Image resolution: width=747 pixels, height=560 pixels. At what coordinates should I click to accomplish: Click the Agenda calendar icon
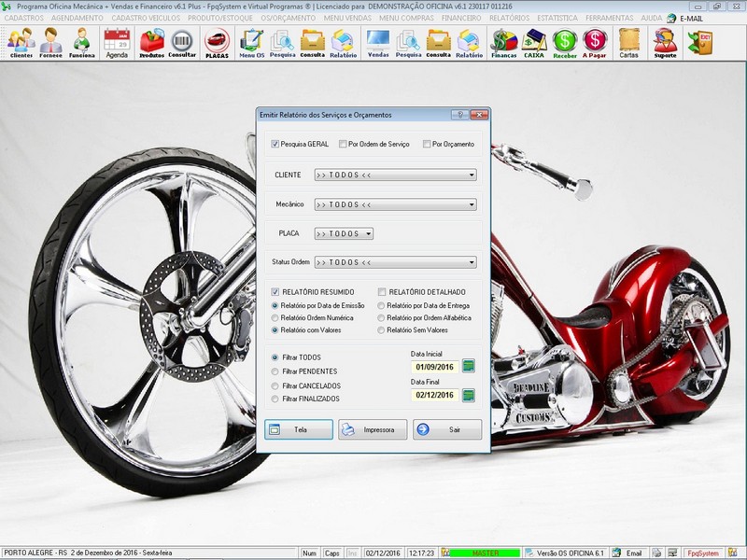117,43
